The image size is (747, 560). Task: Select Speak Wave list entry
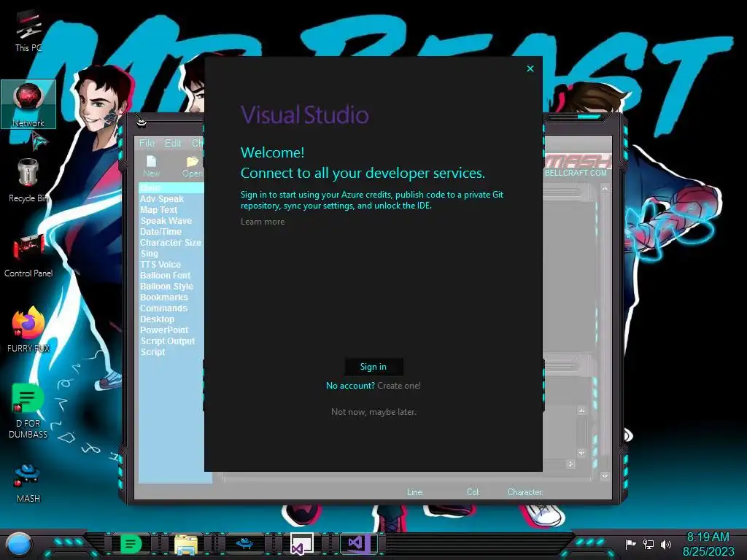(x=166, y=221)
